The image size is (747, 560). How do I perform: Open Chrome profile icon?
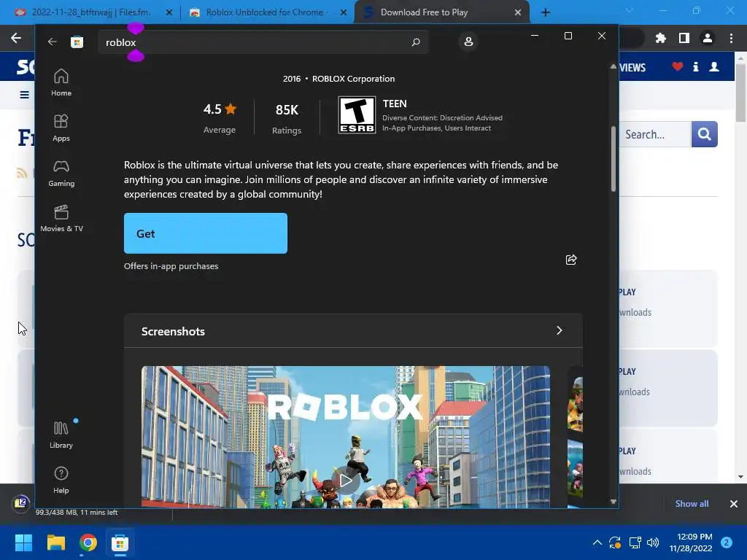(x=708, y=38)
